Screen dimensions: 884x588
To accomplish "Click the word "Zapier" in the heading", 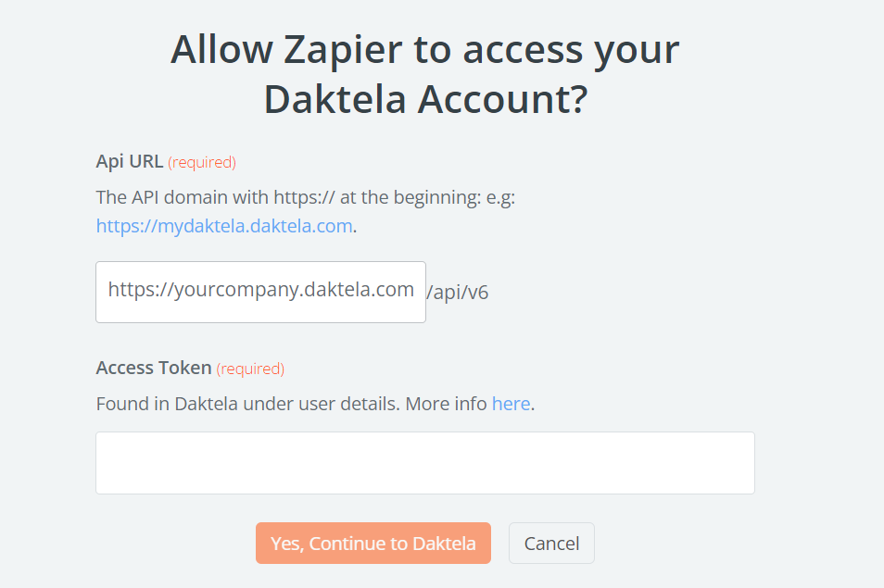I will pos(335,50).
